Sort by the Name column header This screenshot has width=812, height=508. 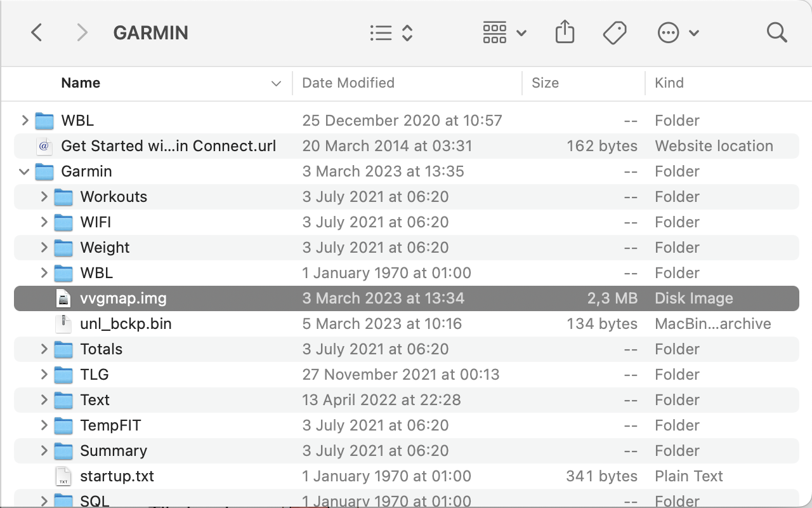[81, 83]
